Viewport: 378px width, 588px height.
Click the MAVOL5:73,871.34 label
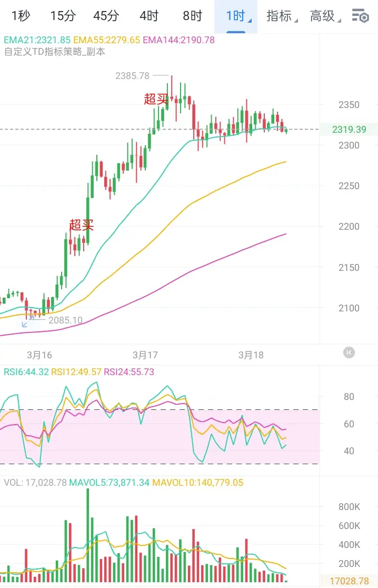click(110, 483)
